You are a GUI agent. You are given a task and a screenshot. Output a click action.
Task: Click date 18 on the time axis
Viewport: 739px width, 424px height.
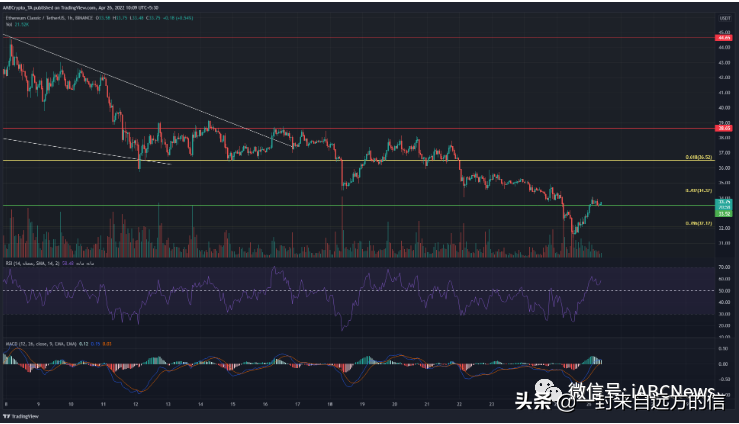click(330, 404)
